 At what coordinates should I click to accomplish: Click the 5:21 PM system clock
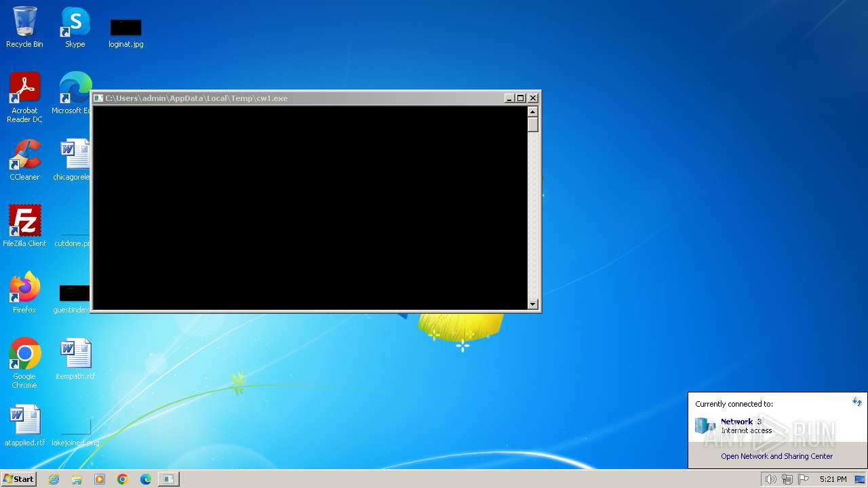(x=833, y=479)
